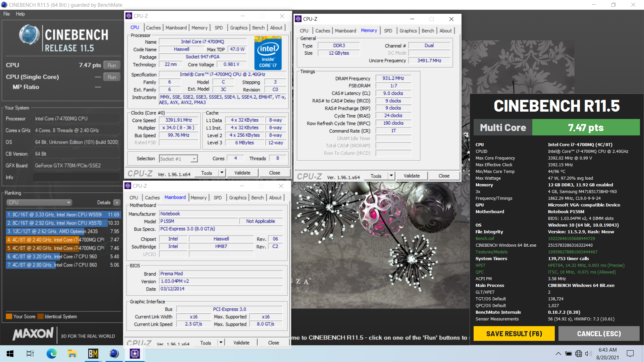The image size is (644, 362).
Task: Open Tools dropdown arrow in CPU window
Action: click(x=222, y=173)
